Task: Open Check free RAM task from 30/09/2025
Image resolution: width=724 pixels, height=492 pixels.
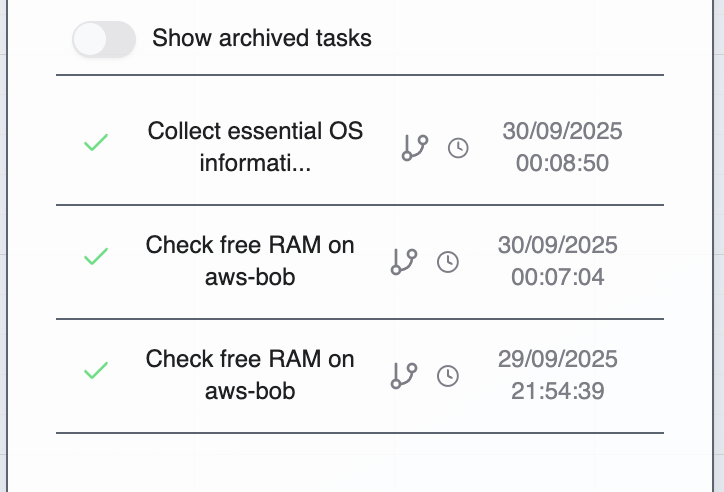Action: tap(249, 261)
